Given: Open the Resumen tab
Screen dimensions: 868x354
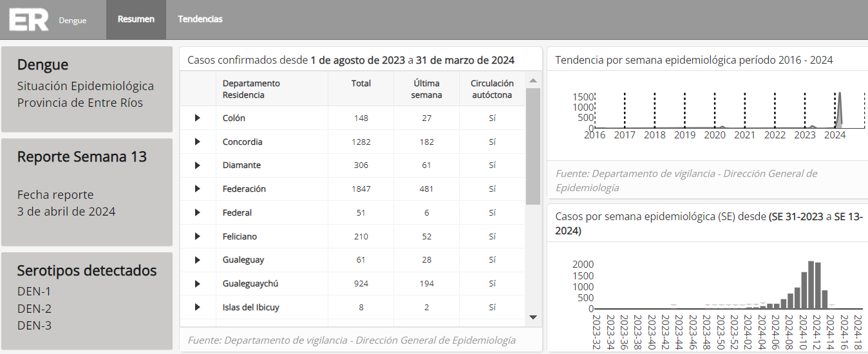Looking at the screenshot, I should tap(136, 19).
